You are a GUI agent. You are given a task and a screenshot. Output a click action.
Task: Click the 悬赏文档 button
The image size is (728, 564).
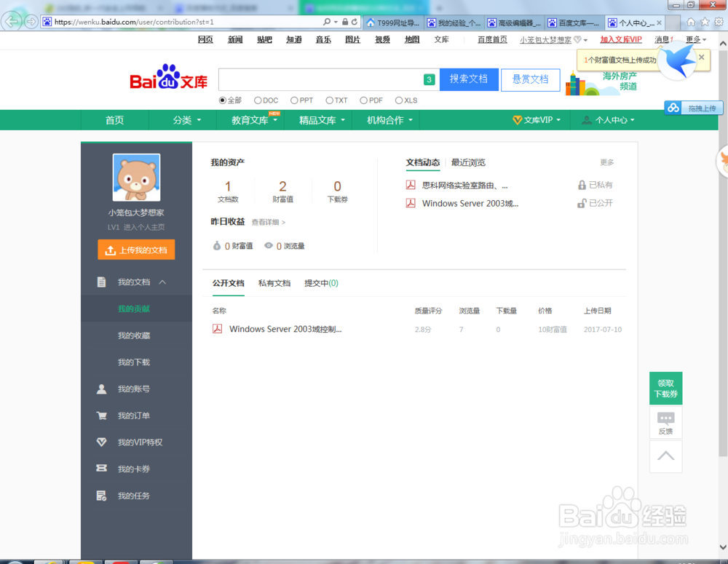pyautogui.click(x=530, y=79)
